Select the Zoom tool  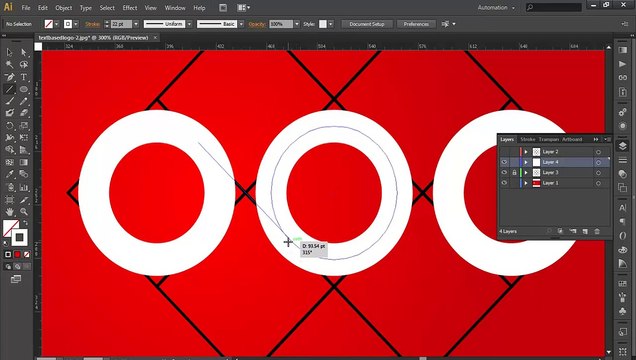(x=24, y=212)
